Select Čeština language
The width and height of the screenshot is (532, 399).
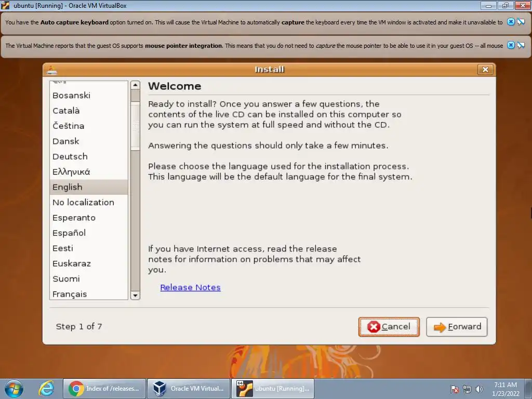[x=88, y=126]
